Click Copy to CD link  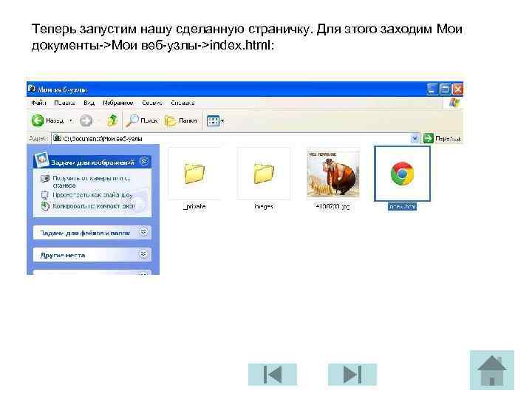coord(94,205)
